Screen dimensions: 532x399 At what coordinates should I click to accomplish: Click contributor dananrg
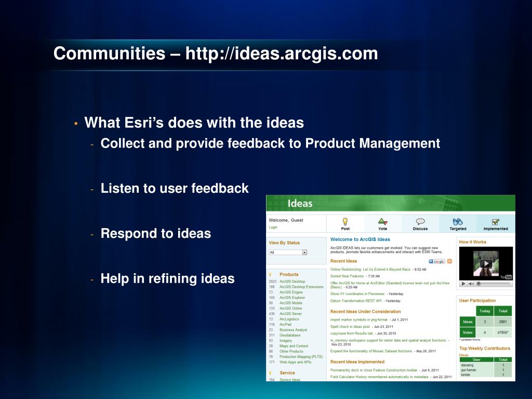(467, 365)
